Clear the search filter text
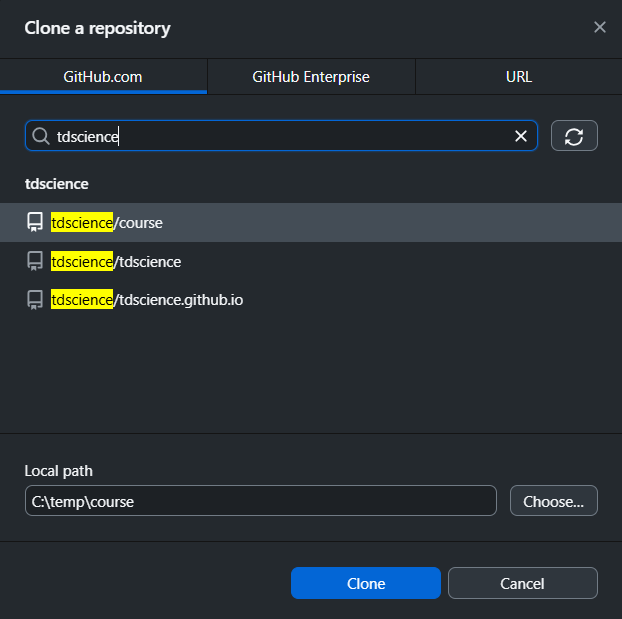 tap(520, 136)
